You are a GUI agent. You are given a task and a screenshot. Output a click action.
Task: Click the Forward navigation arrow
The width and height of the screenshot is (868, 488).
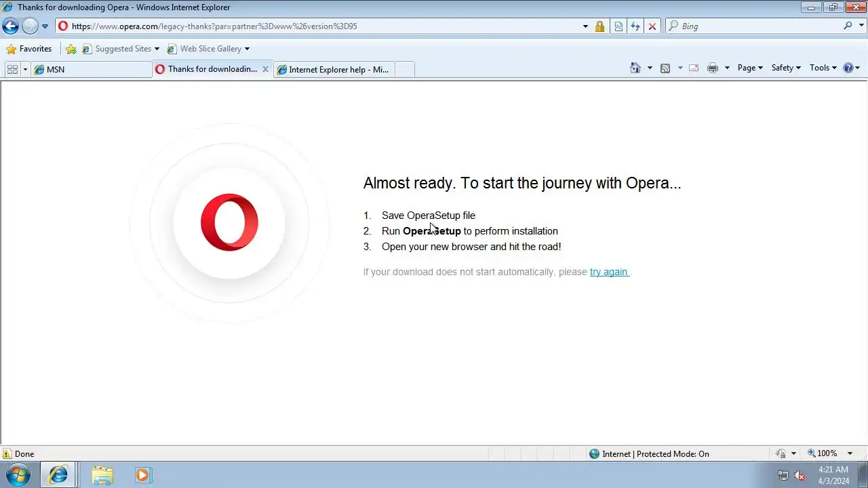(x=30, y=26)
